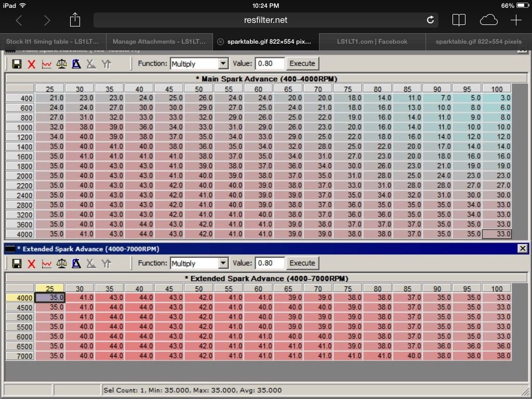
Task: Open new Safari tab with plus
Action: point(516,20)
